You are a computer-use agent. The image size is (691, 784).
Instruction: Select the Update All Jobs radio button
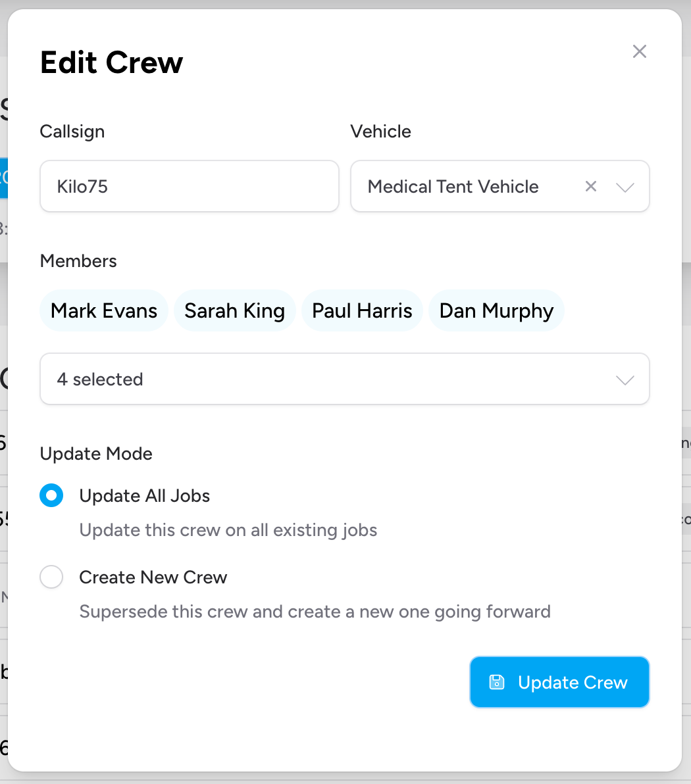click(51, 495)
